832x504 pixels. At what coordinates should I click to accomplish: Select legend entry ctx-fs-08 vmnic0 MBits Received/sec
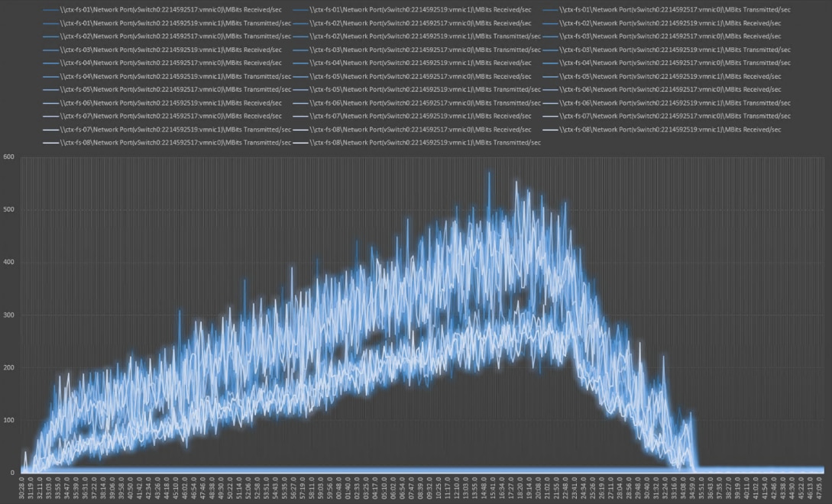[x=413, y=130]
